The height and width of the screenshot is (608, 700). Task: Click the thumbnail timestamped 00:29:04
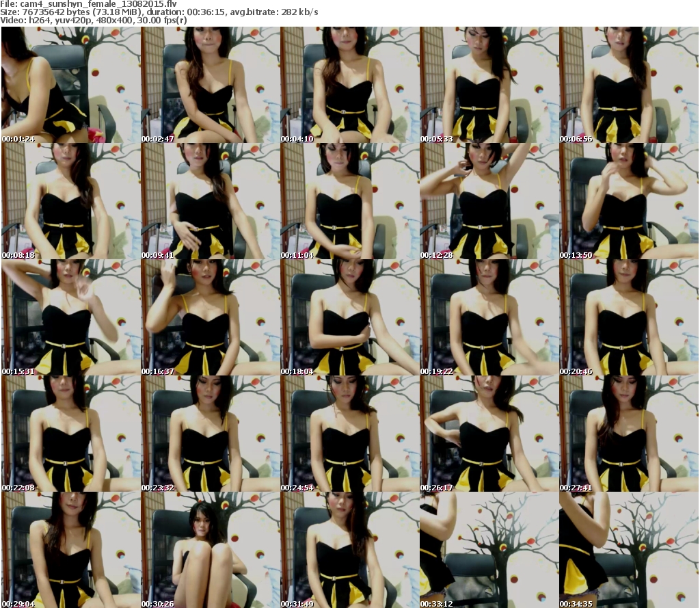tap(71, 550)
